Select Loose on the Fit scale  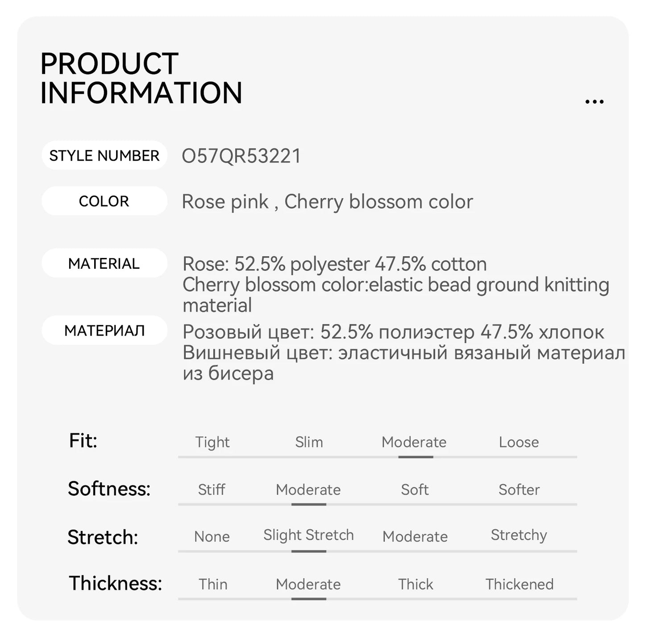[x=519, y=442]
